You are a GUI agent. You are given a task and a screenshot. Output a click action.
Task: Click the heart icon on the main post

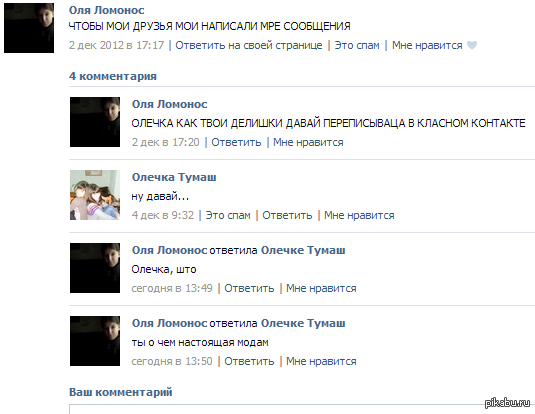472,45
